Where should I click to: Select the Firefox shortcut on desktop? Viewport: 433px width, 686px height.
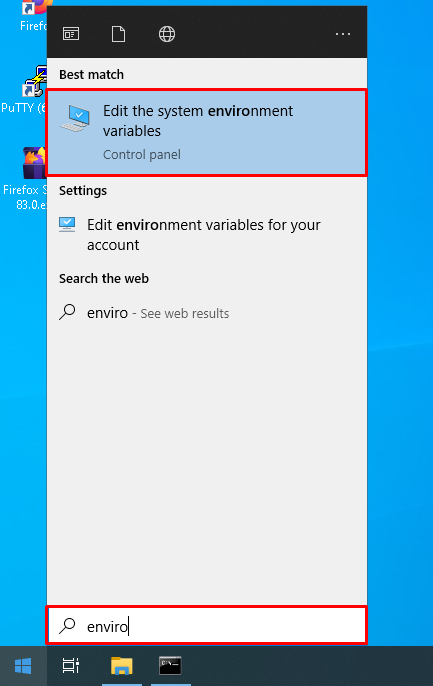33,16
